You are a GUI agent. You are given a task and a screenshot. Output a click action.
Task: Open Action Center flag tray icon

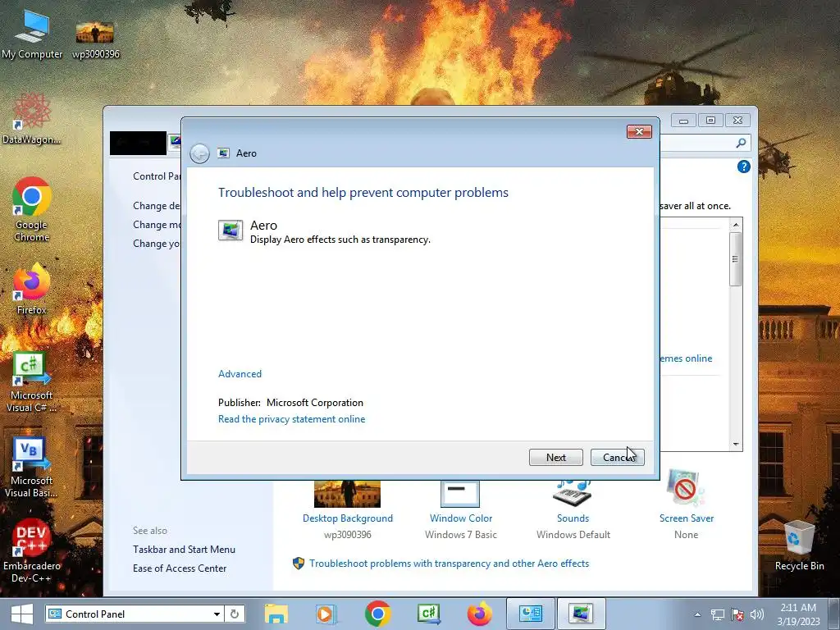pos(737,614)
